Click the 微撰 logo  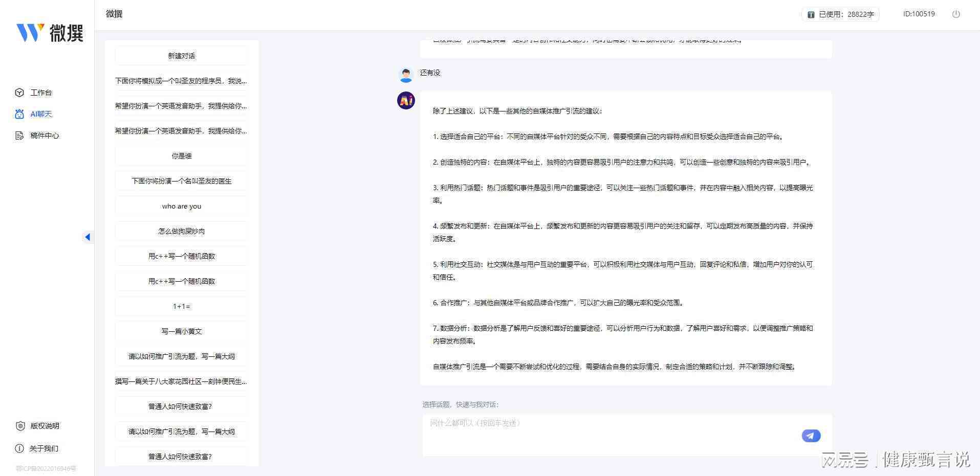coord(50,33)
